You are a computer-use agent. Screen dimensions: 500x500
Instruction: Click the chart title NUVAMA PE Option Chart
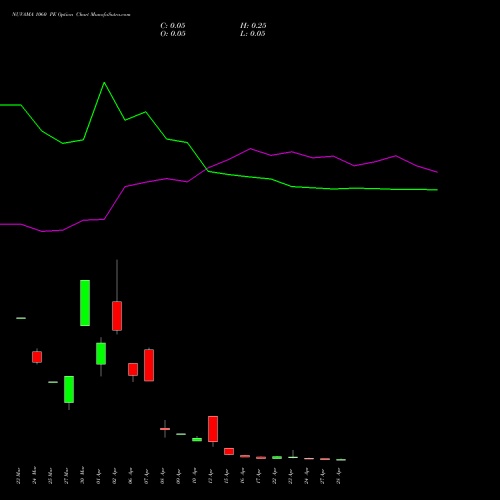(71, 14)
